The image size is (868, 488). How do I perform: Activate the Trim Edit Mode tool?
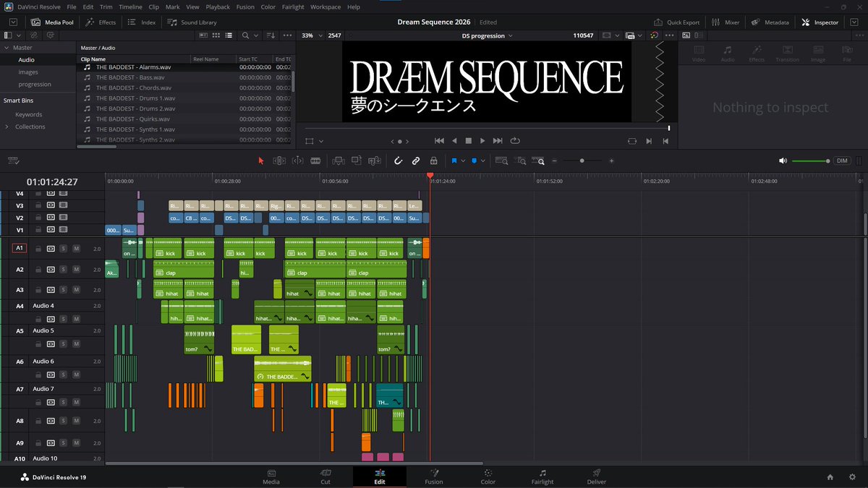click(x=279, y=160)
